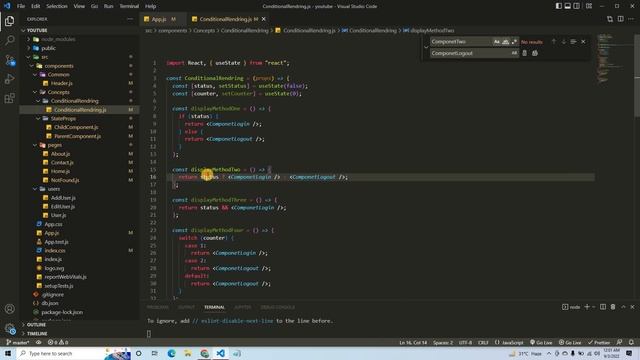Image resolution: width=640 pixels, height=360 pixels.
Task: Click the first Go Live status bar button
Action: tap(541, 342)
